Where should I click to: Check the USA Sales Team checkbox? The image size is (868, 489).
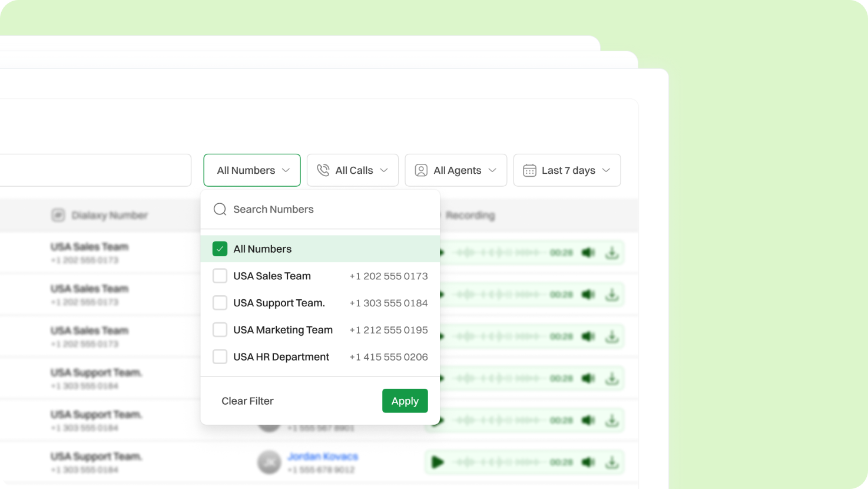220,276
